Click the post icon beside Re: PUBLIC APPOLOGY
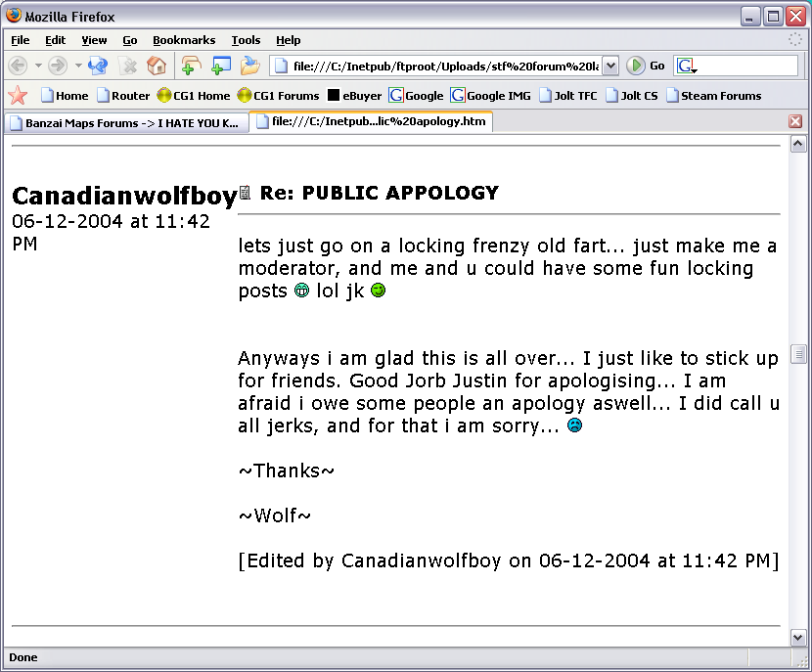The width and height of the screenshot is (812, 672). [245, 193]
